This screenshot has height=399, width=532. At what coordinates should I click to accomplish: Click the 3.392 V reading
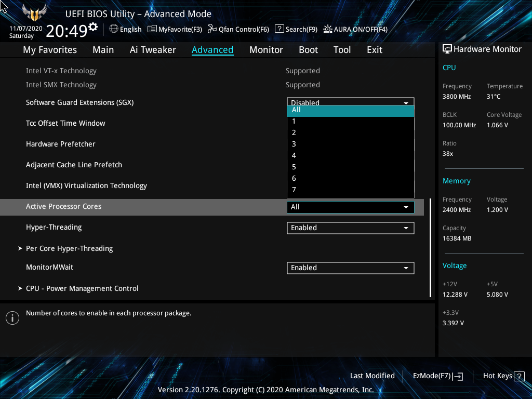tap(453, 323)
